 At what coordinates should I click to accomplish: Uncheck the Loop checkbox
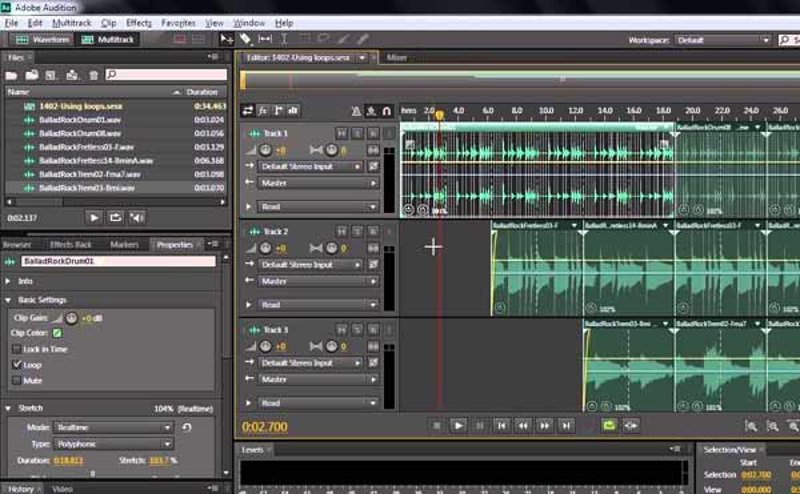[16, 364]
